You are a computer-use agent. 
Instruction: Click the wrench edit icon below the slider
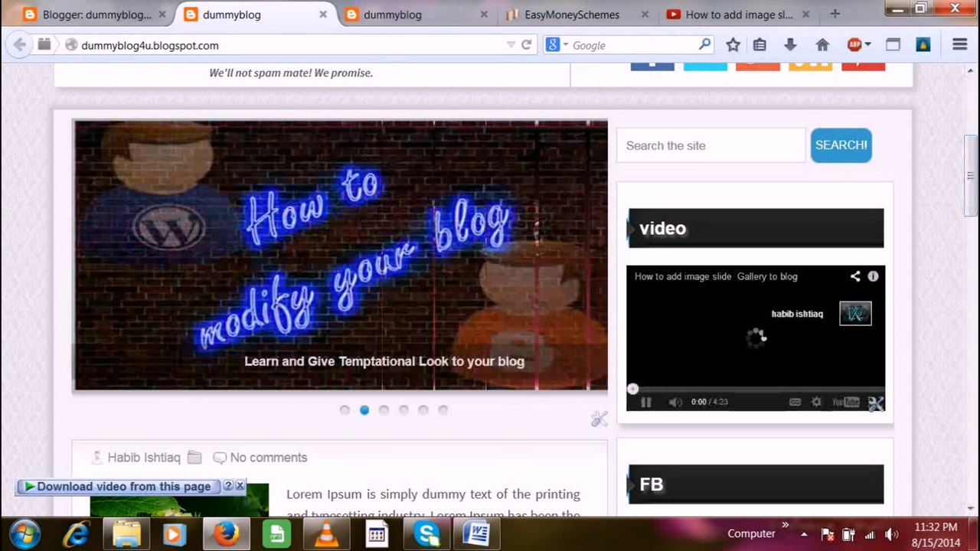click(599, 419)
